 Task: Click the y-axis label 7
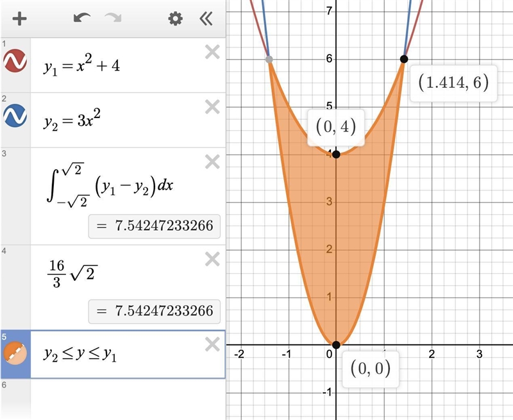329,11
